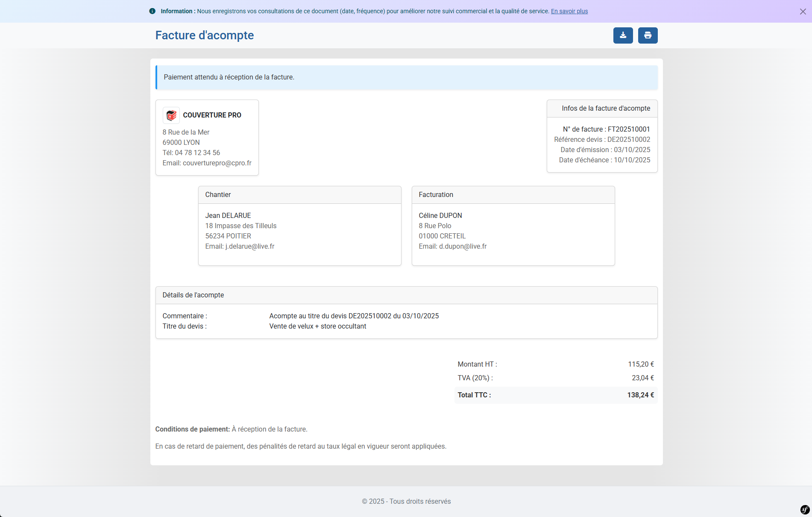This screenshot has height=517, width=812.
Task: Open the COUVERTURE PRO company logo
Action: coord(171,115)
